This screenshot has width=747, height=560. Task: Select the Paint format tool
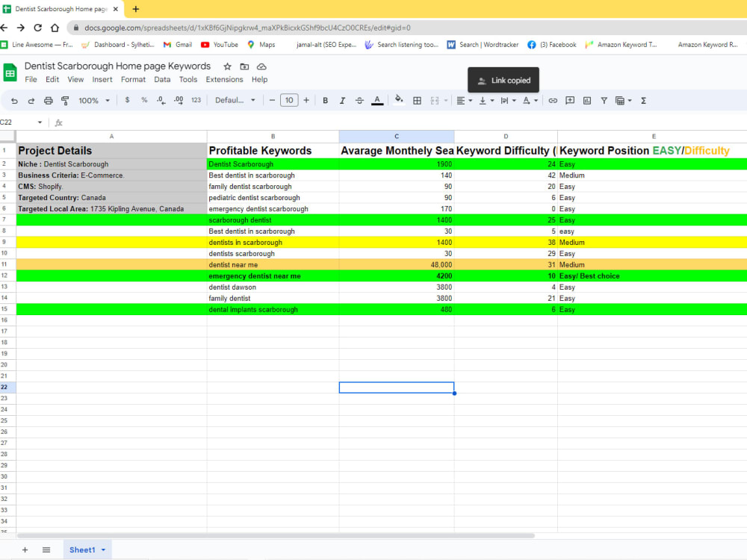(x=65, y=101)
